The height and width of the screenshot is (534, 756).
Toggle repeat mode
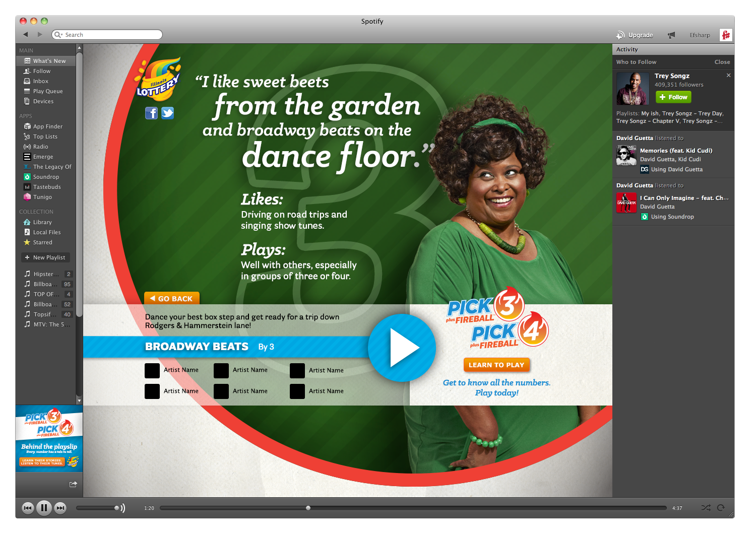coord(721,508)
